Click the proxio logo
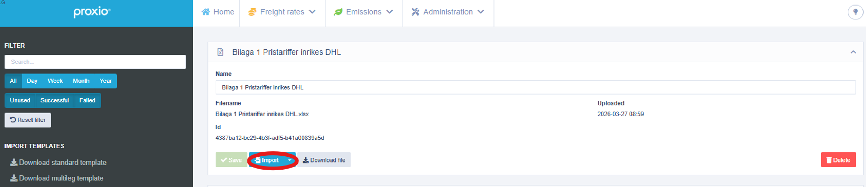Screen dimensions: 868x187 (x=92, y=12)
